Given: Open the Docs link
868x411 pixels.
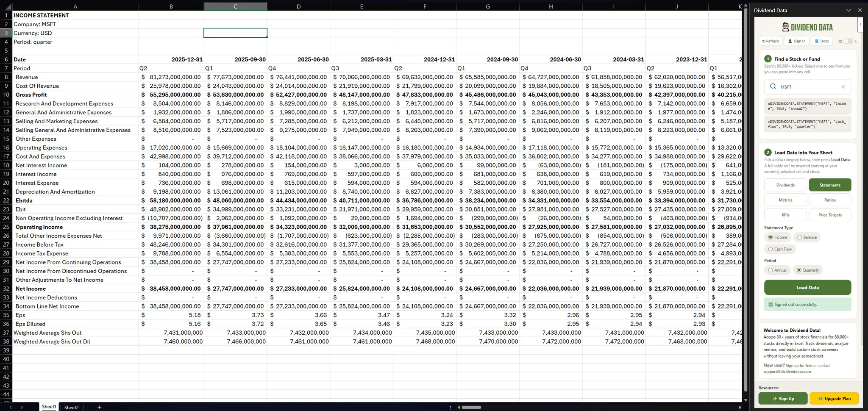Looking at the screenshot, I should pos(822,41).
